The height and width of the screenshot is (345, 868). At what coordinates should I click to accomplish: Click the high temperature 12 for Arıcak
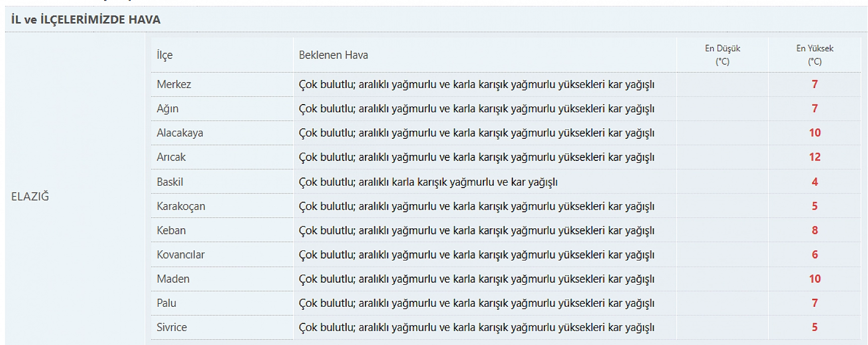point(815,157)
